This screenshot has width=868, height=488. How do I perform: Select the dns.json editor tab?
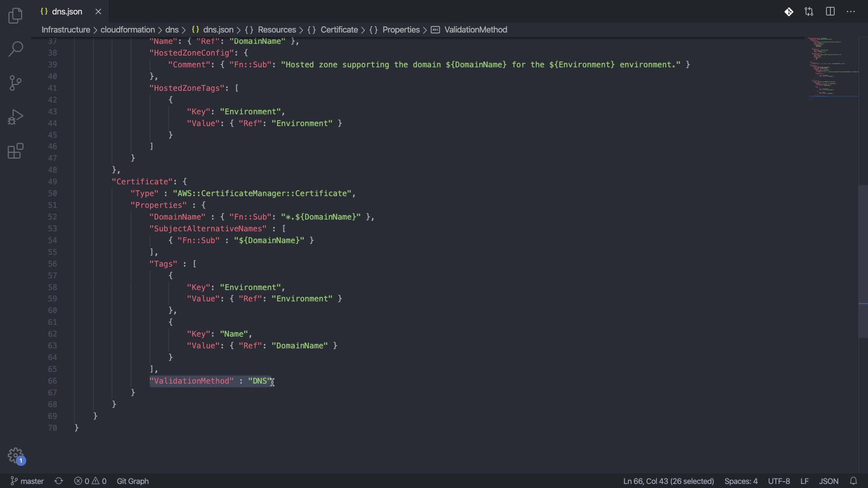(67, 12)
